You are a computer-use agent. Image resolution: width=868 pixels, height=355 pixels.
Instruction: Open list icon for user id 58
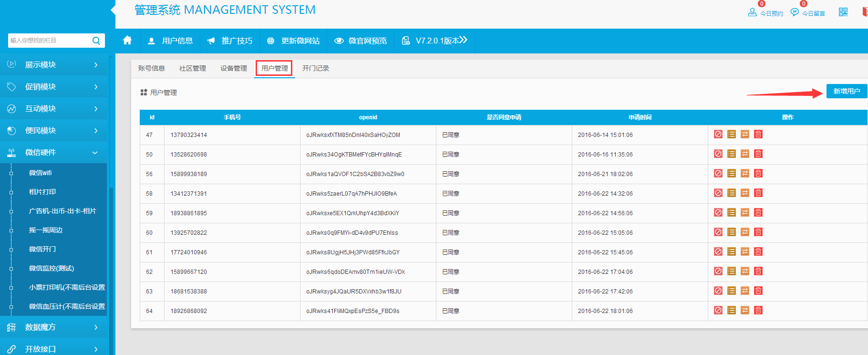[732, 193]
